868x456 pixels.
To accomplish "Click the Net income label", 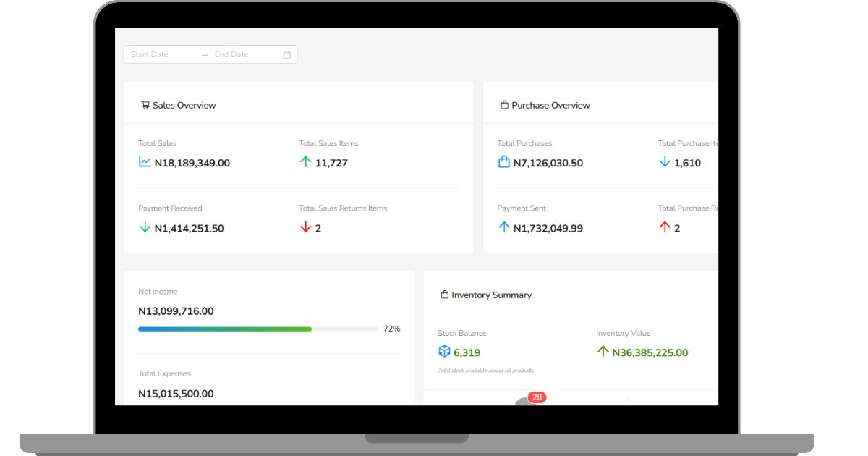I will [x=158, y=292].
